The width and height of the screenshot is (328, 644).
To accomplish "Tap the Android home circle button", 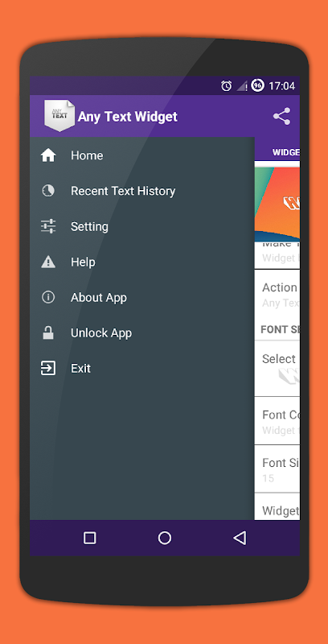I will click(x=165, y=538).
